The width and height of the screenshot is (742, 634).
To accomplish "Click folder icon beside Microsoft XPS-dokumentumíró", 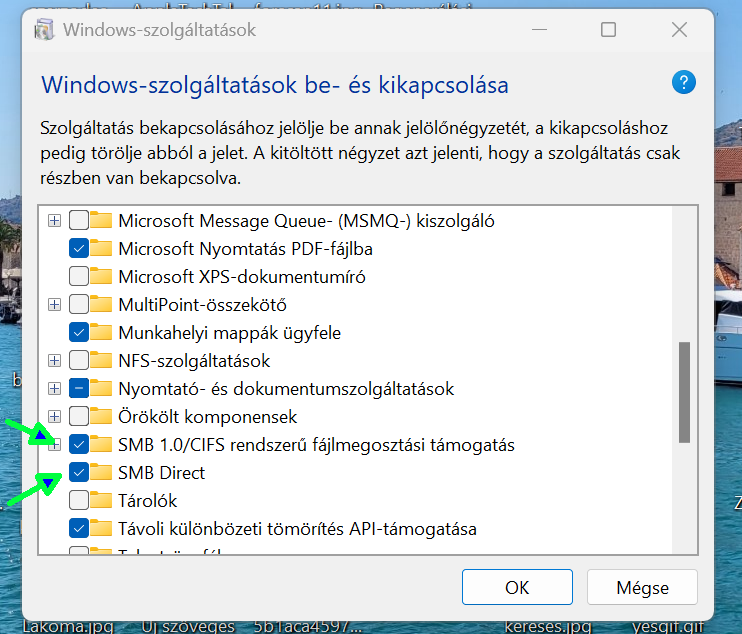I will click(101, 276).
